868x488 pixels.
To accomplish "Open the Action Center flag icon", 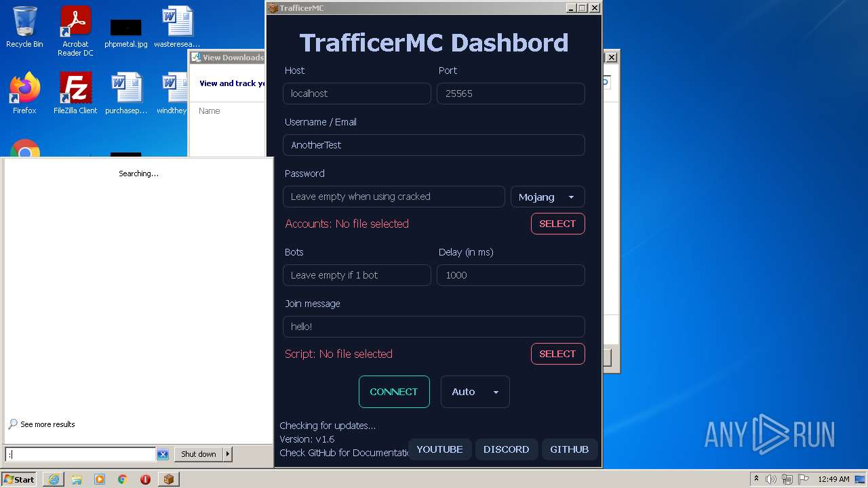I will tap(804, 479).
